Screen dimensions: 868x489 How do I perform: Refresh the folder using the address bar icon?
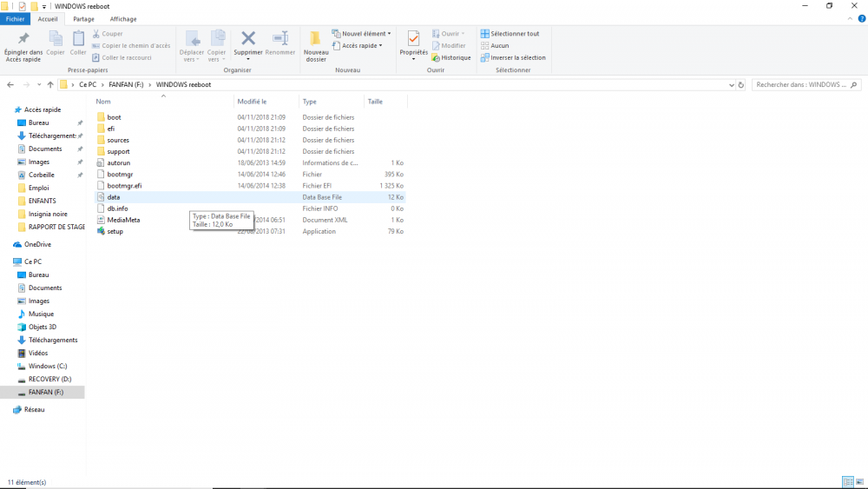(741, 85)
